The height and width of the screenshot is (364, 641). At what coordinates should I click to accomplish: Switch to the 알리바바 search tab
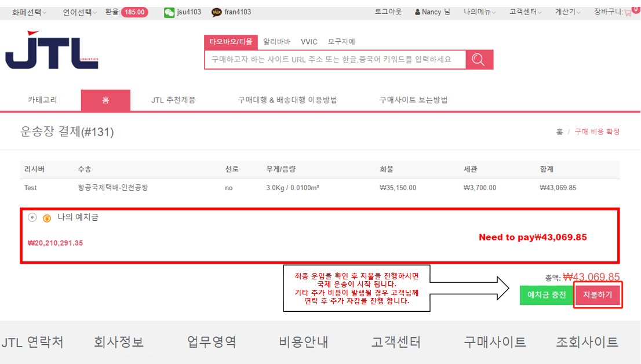pos(276,42)
